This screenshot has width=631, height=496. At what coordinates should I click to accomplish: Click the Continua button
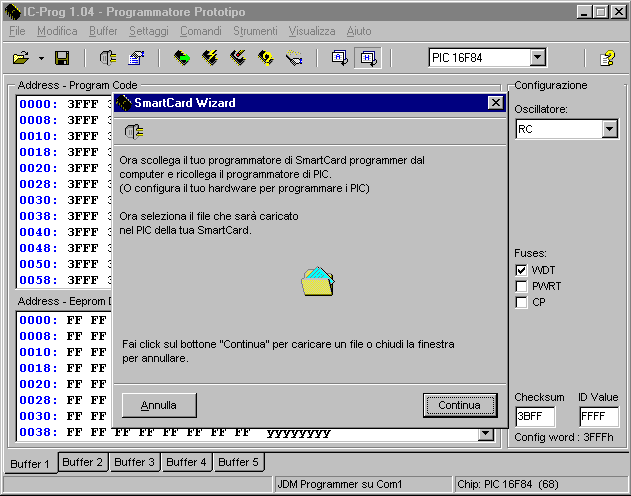460,405
